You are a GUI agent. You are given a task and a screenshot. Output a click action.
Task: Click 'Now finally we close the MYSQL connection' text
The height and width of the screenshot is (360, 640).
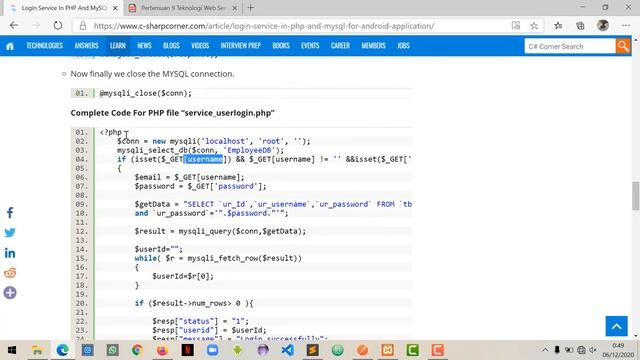click(x=152, y=74)
